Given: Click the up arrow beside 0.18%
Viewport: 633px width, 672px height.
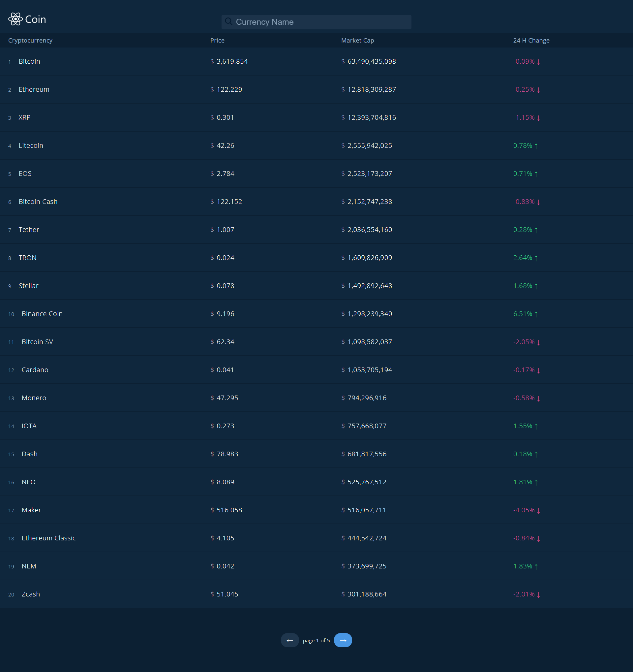Looking at the screenshot, I should [536, 455].
